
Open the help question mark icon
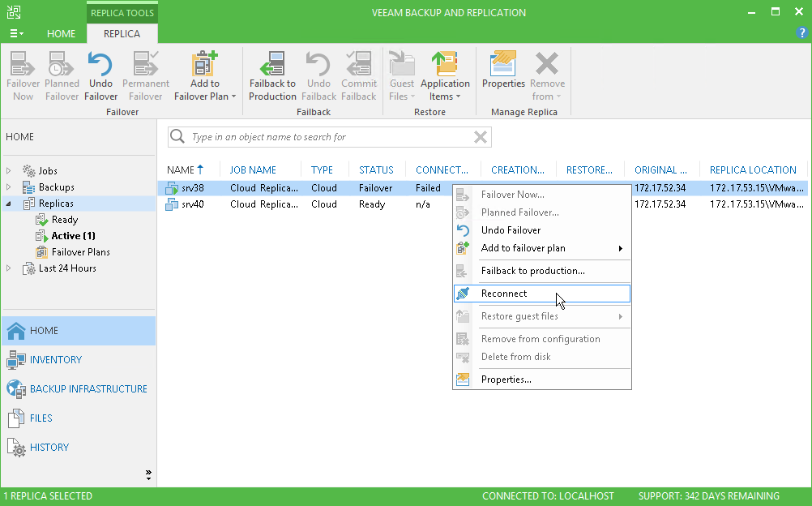(x=801, y=33)
